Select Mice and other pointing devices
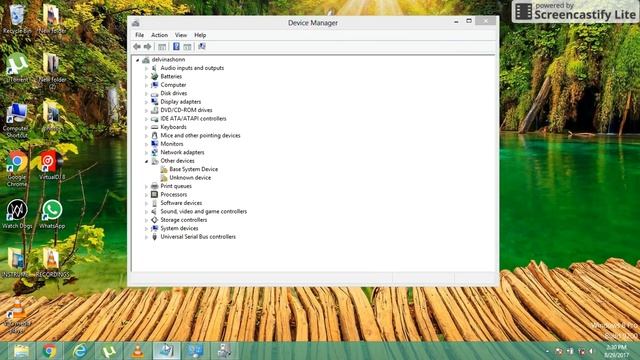 200,136
